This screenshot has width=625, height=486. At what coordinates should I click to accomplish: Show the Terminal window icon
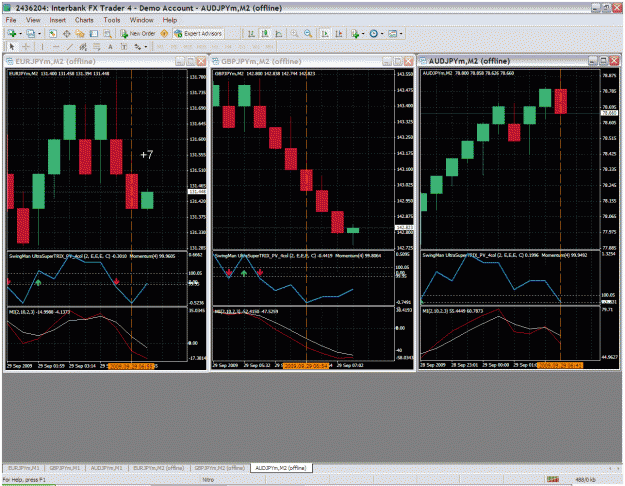(x=94, y=34)
